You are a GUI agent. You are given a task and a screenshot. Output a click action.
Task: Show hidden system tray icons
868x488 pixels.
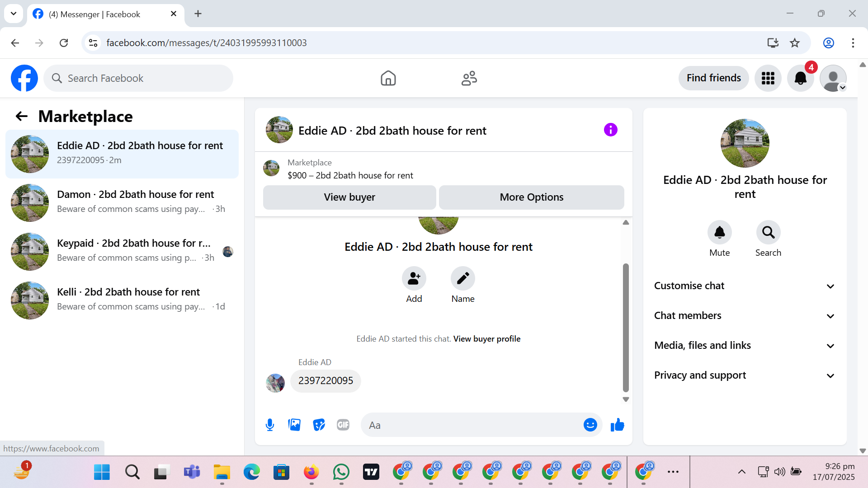741,472
